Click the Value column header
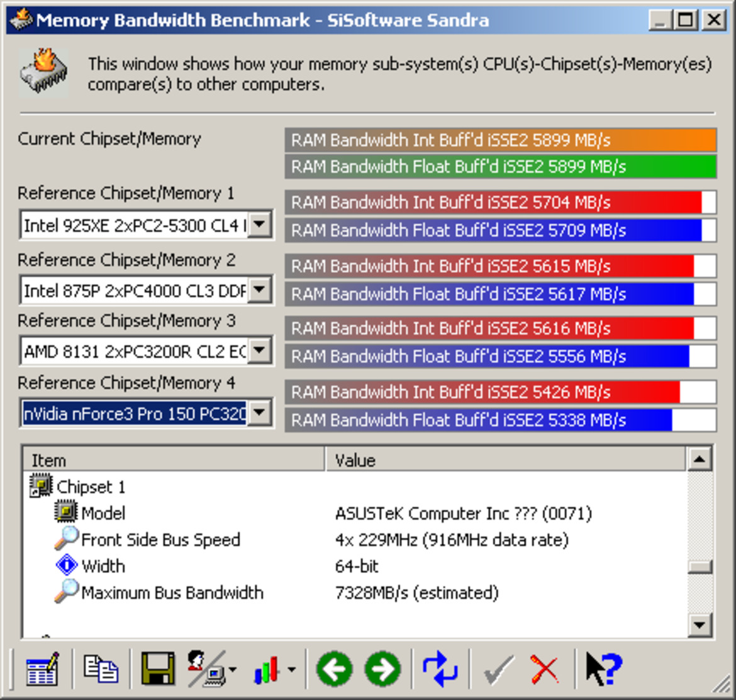Image resolution: width=736 pixels, height=700 pixels. coord(506,460)
